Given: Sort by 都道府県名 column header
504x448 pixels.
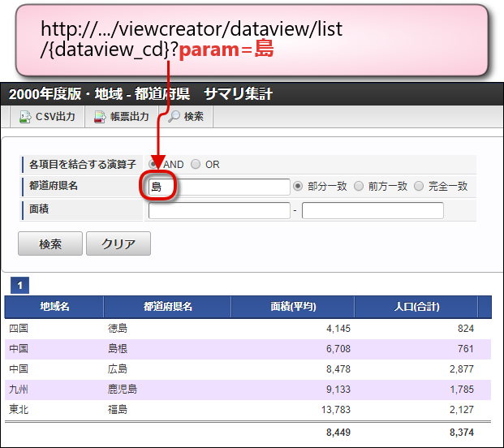Looking at the screenshot, I should click(x=167, y=307).
